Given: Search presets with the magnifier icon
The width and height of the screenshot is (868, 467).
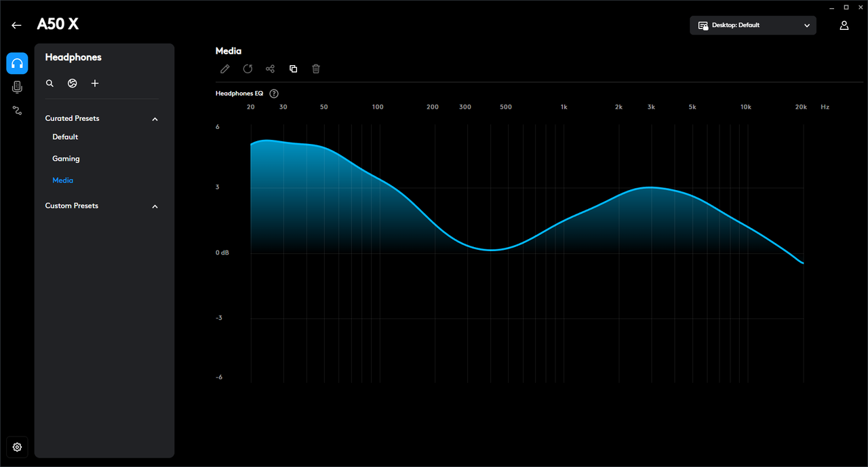Looking at the screenshot, I should (x=50, y=83).
